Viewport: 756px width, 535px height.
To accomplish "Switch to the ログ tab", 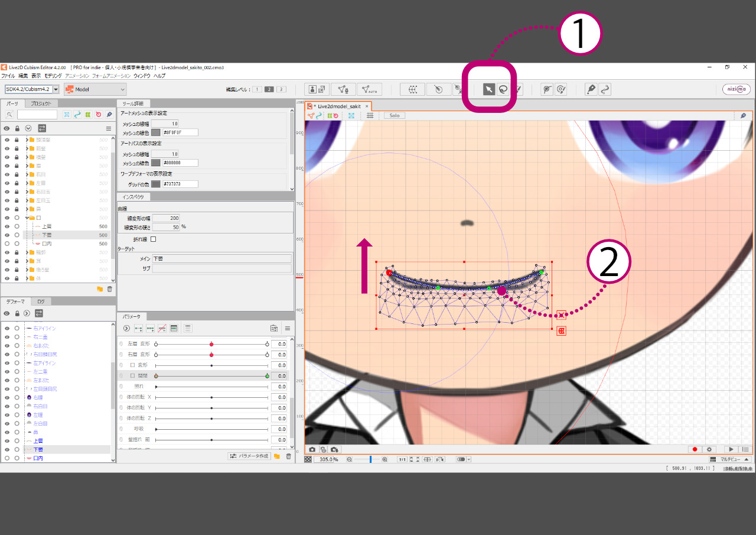I will (41, 301).
